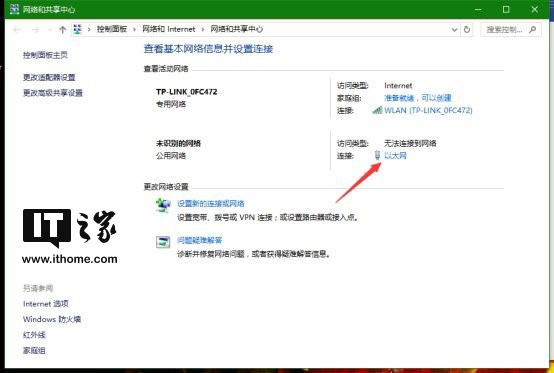The height and width of the screenshot is (373, 554).
Task: Open 更改高级共享设置 link
Action: [53, 93]
